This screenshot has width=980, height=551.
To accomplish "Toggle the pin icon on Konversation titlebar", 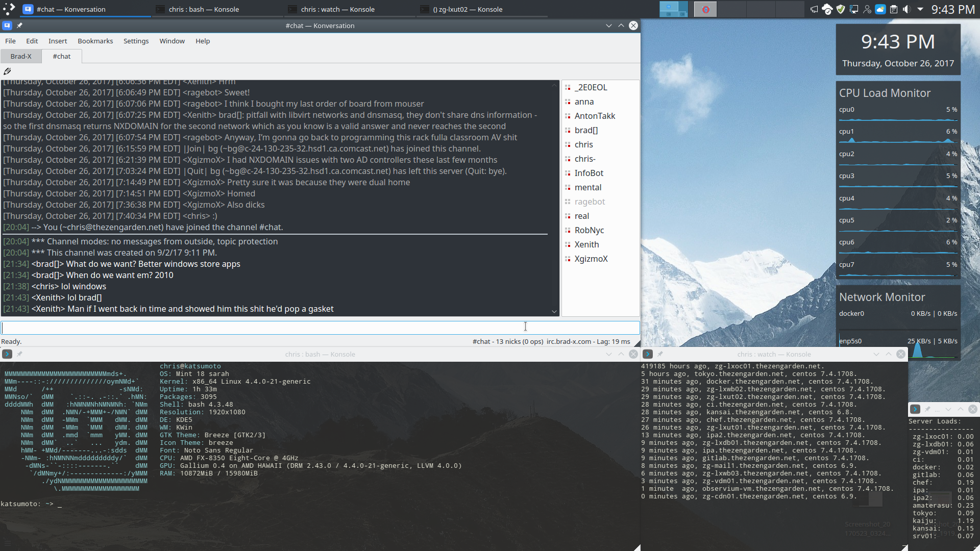I will tap(19, 26).
